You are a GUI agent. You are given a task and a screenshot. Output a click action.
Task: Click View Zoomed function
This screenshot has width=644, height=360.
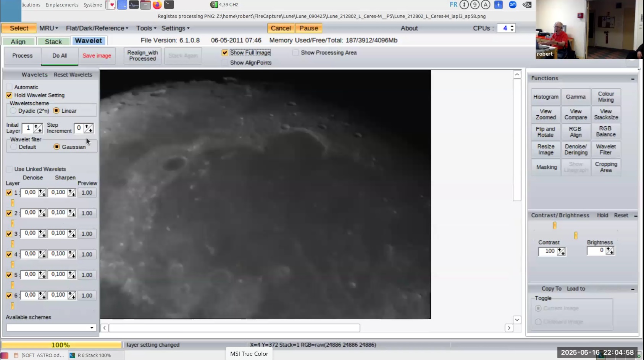click(546, 115)
